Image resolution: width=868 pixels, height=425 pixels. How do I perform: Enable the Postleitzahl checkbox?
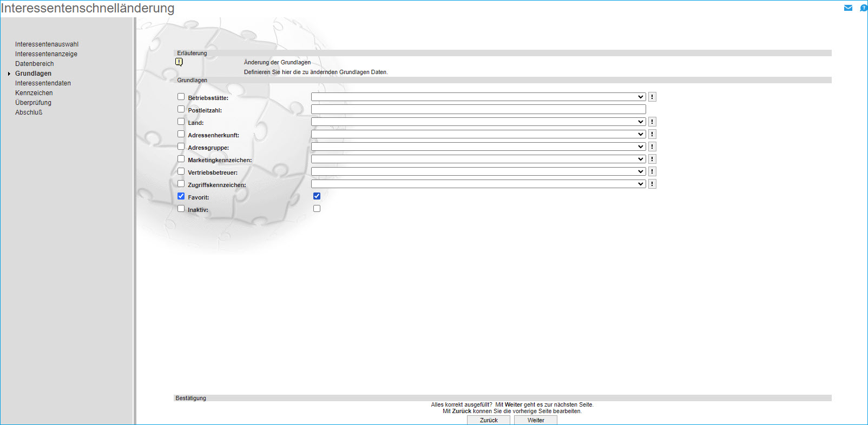tap(181, 109)
